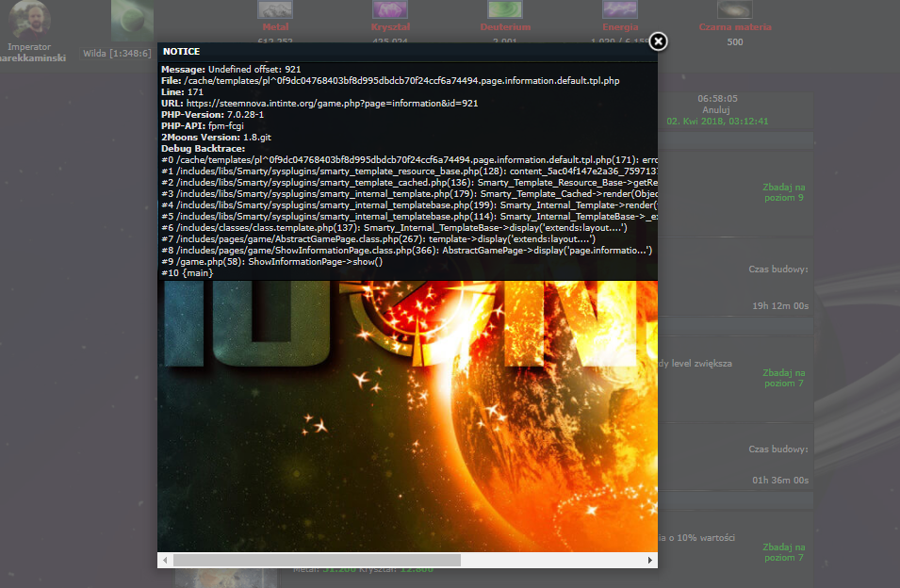Click the Zbadaj na poziom 7 link beside '10% wartości'
Image resolution: width=900 pixels, height=588 pixels.
coord(783,552)
